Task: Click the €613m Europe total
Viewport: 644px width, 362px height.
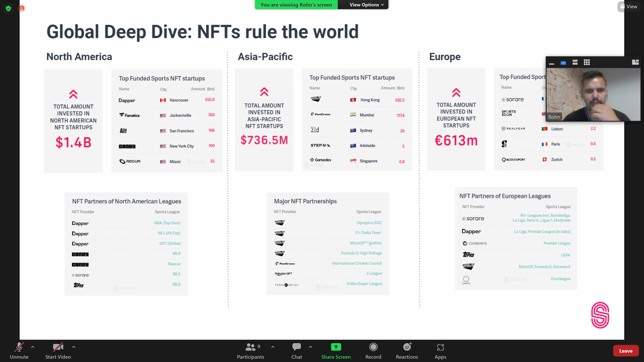Action: 456,140
